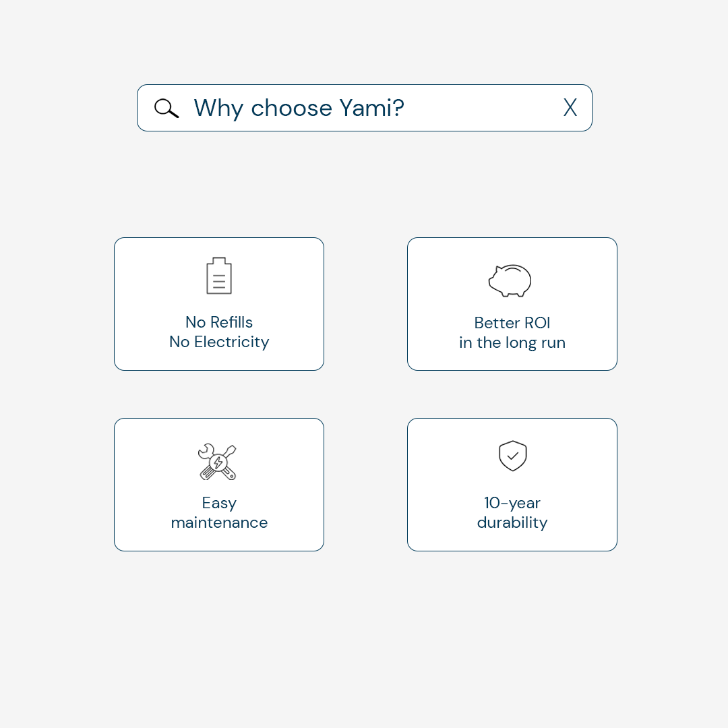The image size is (728, 728).
Task: Click inside the 'Why choose Yami?' search field
Action: [x=365, y=108]
